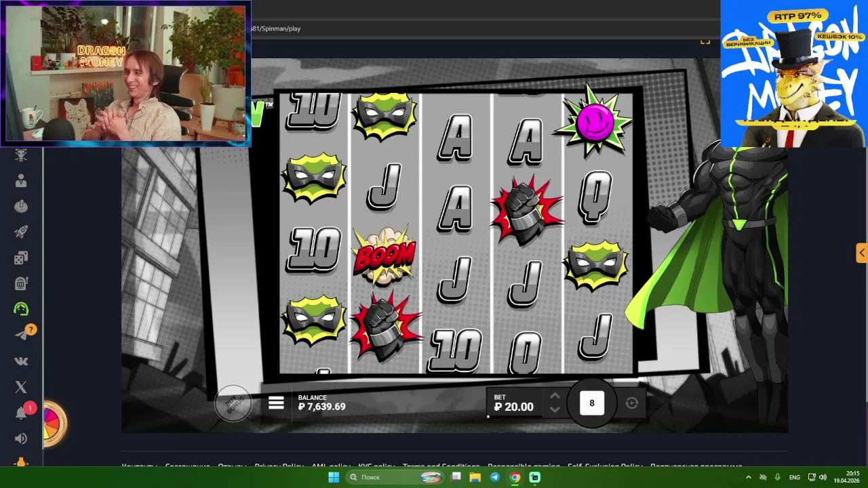
Task: Decrease the bet with down arrow
Action: coord(555,409)
